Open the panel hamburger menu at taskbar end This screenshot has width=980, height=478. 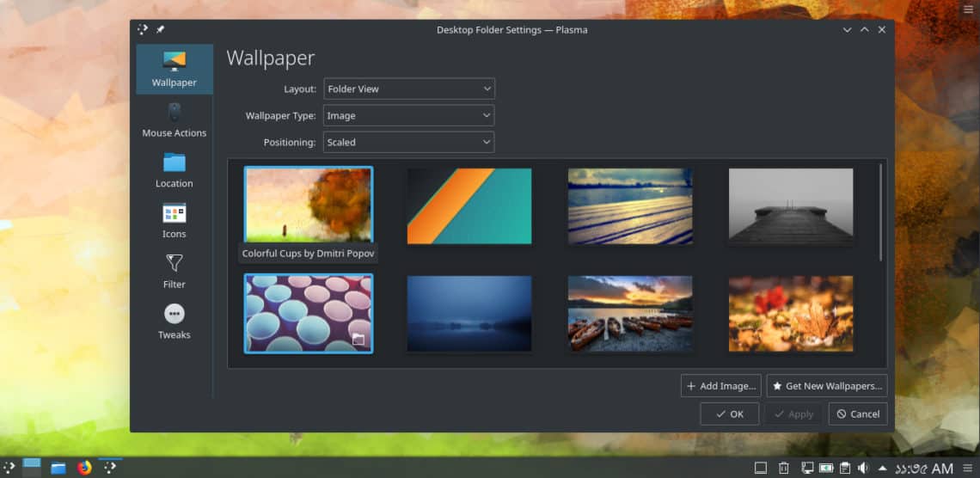tap(967, 468)
